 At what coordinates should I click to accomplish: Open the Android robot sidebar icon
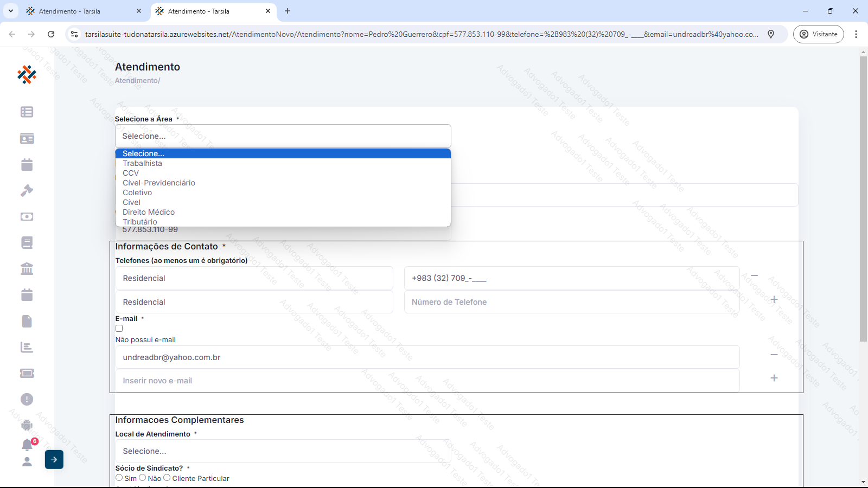pos(27,425)
